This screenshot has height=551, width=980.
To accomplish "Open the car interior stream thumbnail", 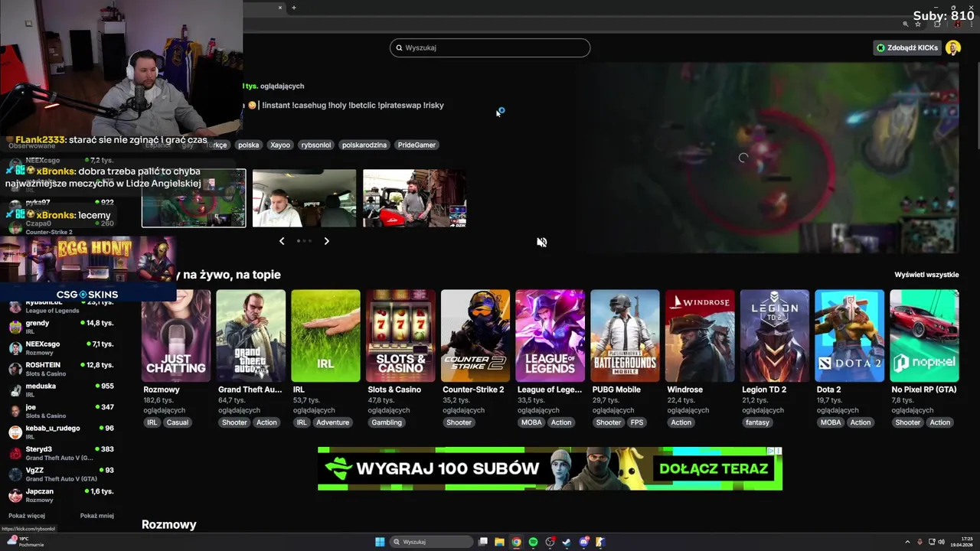I will (x=304, y=198).
